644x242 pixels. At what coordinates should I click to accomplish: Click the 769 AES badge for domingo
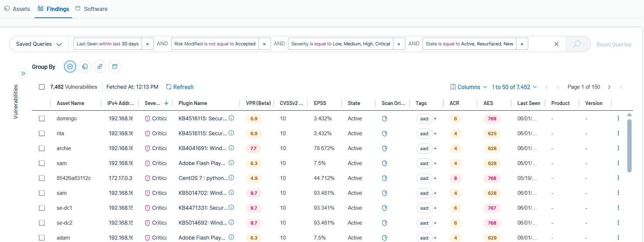tap(492, 119)
